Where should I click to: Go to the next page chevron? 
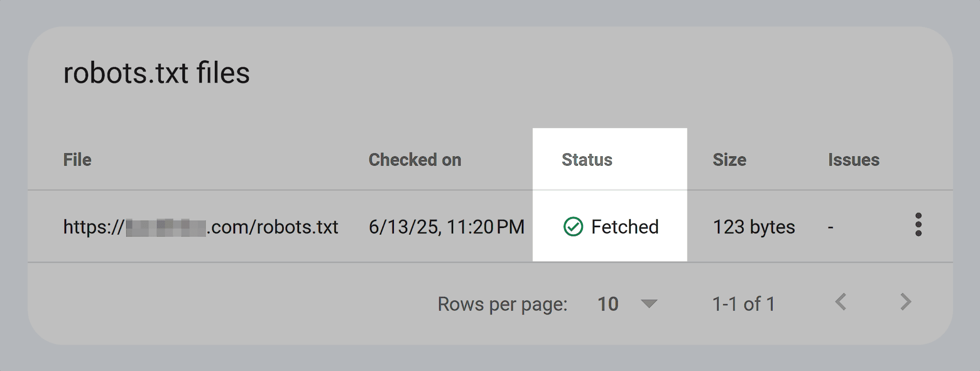tap(905, 302)
